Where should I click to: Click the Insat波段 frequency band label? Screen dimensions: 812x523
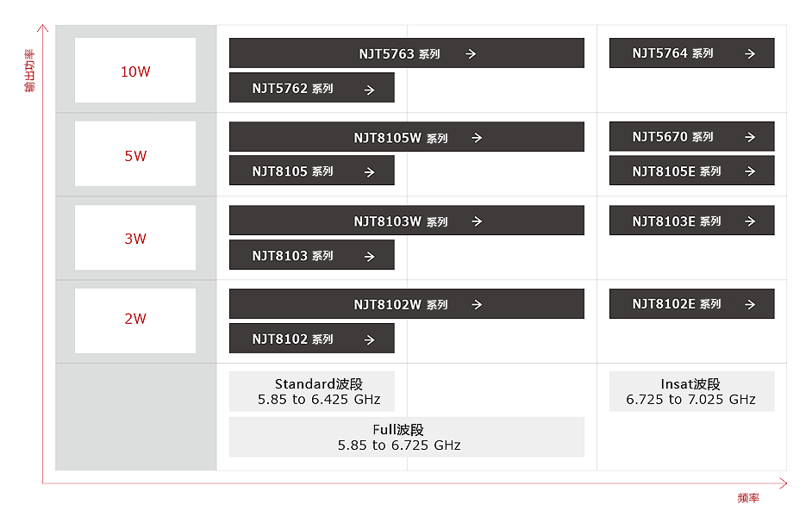pos(691,392)
